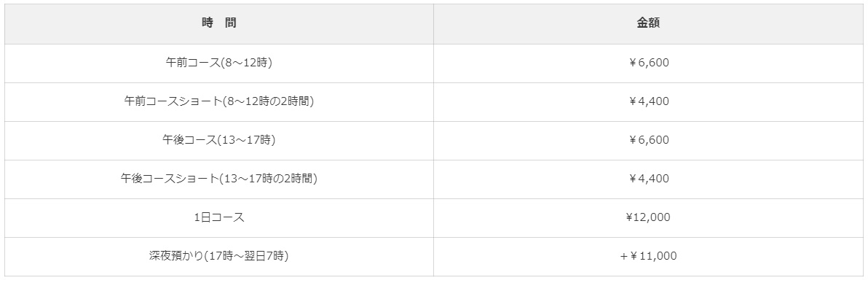Select the 午前コース(8～12時) cell
The width and height of the screenshot is (868, 283).
point(219,63)
